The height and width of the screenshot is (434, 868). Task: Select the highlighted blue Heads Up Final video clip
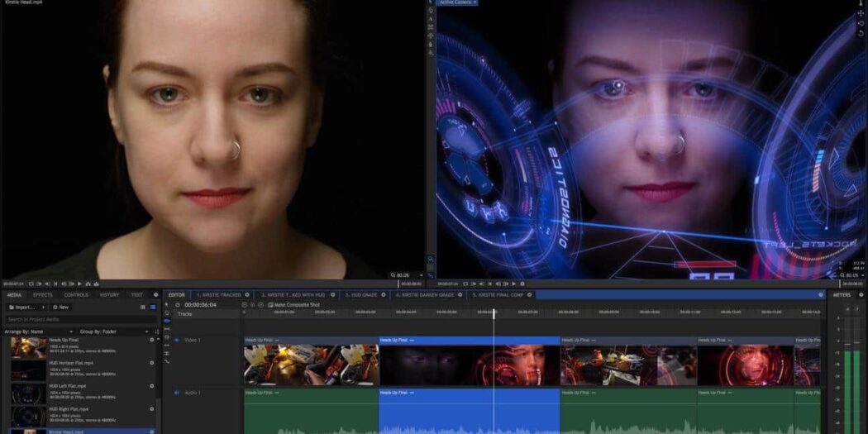pyautogui.click(x=470, y=361)
